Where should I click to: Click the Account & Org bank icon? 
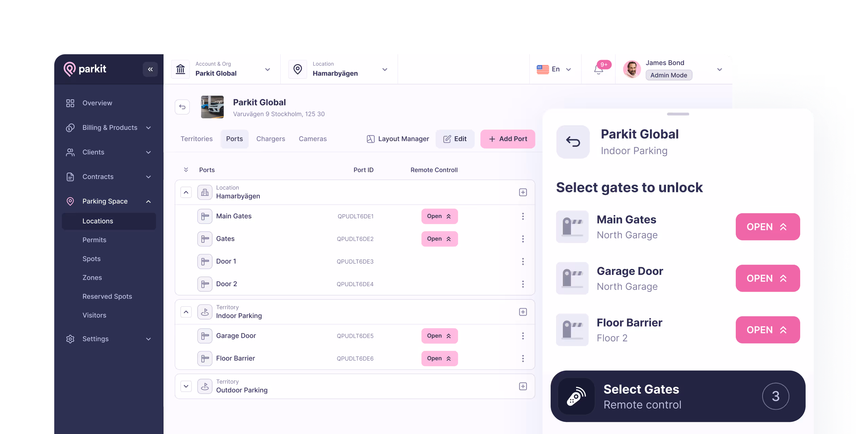[180, 69]
